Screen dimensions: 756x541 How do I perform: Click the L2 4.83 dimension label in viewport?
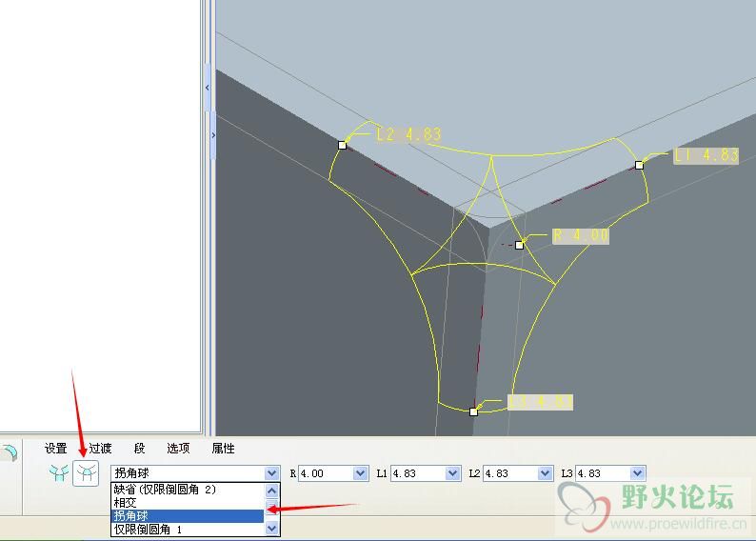click(408, 134)
